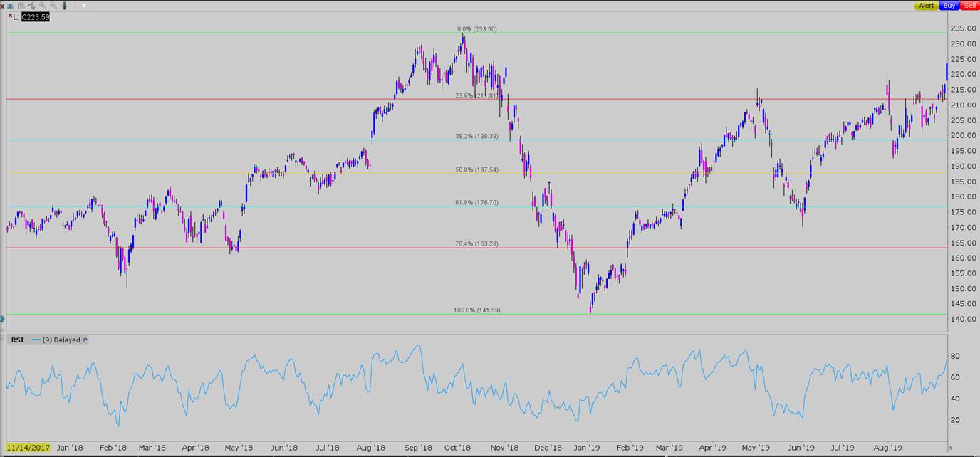Click the red X at toolbar's left edge
This screenshot has height=457, width=980.
2,6
